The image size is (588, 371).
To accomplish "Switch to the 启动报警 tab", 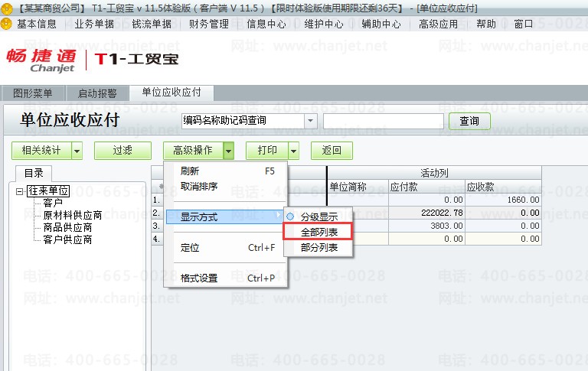I will 97,93.
